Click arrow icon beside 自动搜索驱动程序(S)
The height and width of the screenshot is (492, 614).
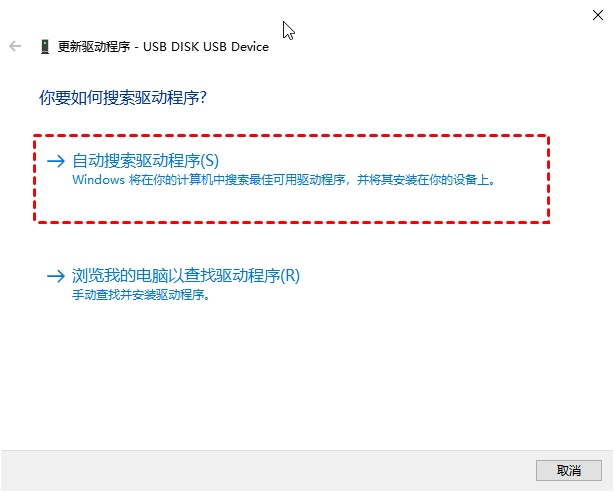click(56, 161)
